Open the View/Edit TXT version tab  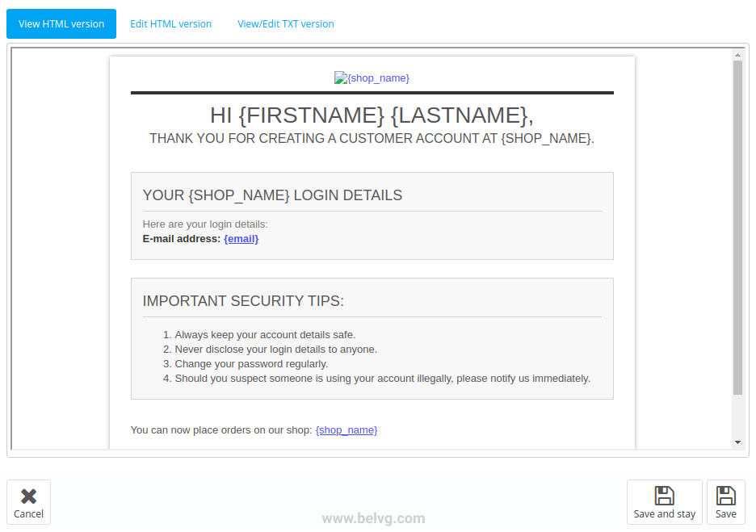click(285, 23)
